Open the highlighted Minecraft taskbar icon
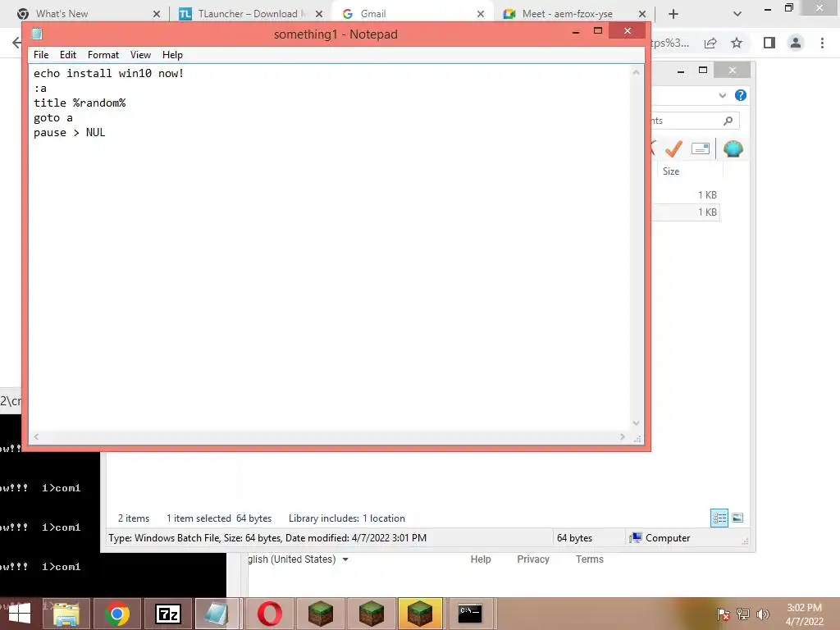Screen dimensions: 840x630 [419, 614]
